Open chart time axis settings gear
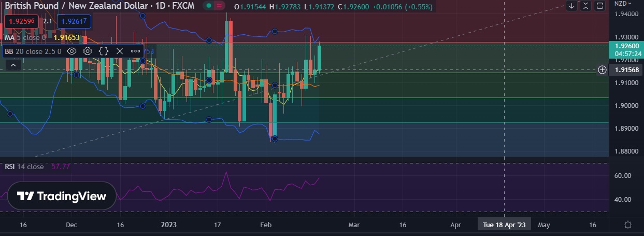Screen dimensions: 644x236 (627, 225)
